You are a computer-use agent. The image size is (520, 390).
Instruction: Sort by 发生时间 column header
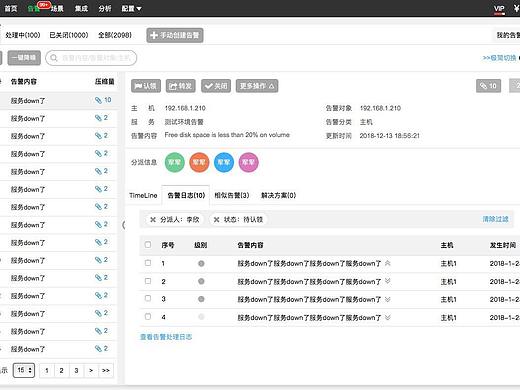tap(503, 245)
